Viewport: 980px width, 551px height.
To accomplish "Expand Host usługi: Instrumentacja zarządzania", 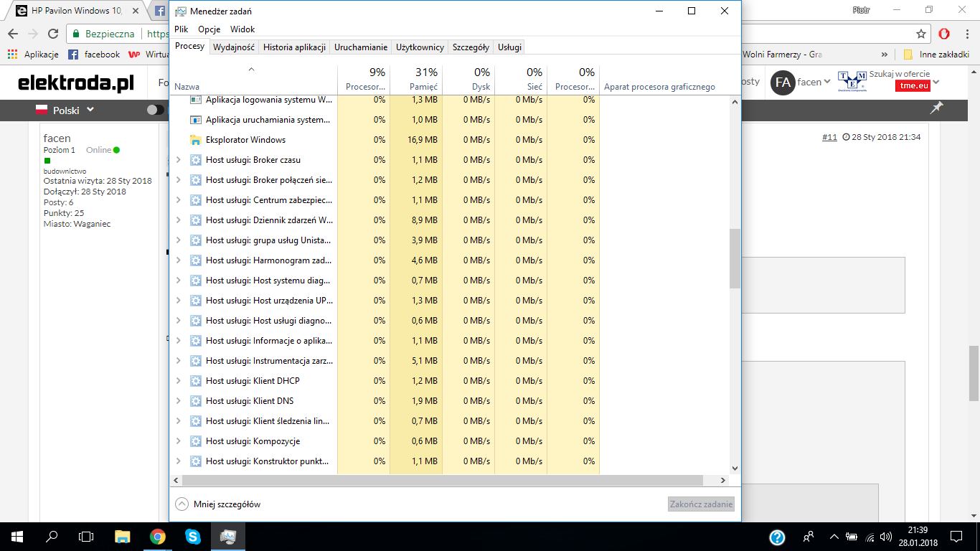I will (x=179, y=361).
